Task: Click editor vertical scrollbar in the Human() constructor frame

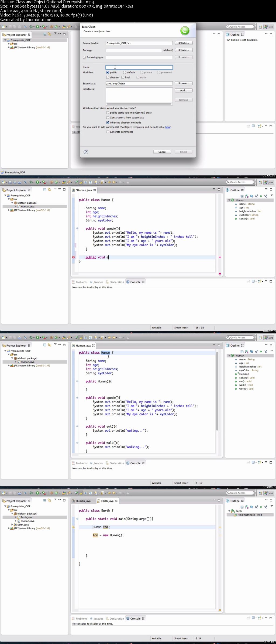Action: pos(217,391)
